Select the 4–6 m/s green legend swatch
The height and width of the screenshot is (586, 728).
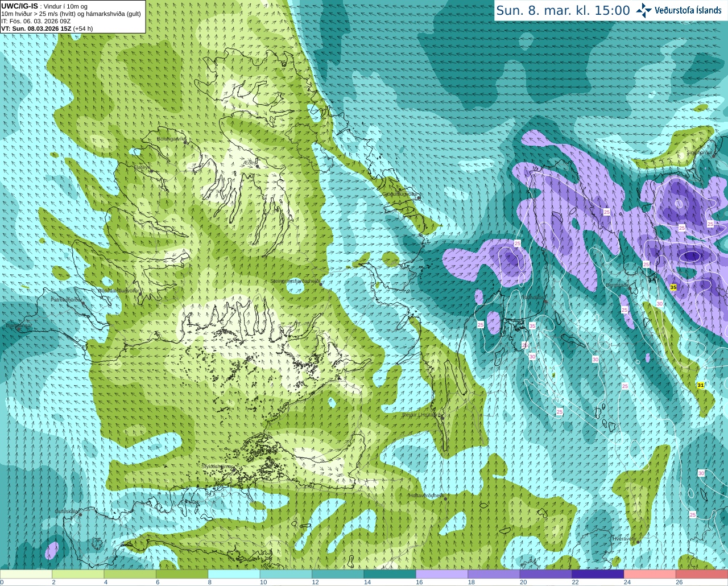pos(130,574)
